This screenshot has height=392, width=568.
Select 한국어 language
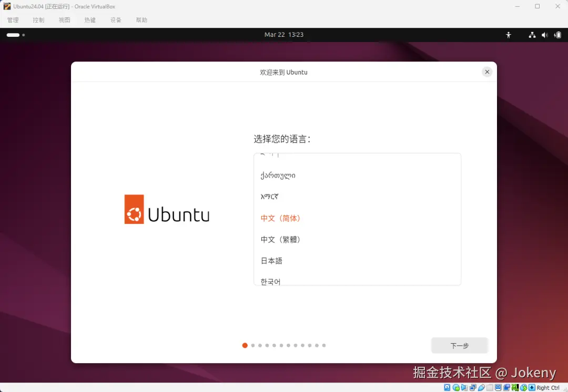coord(357,280)
